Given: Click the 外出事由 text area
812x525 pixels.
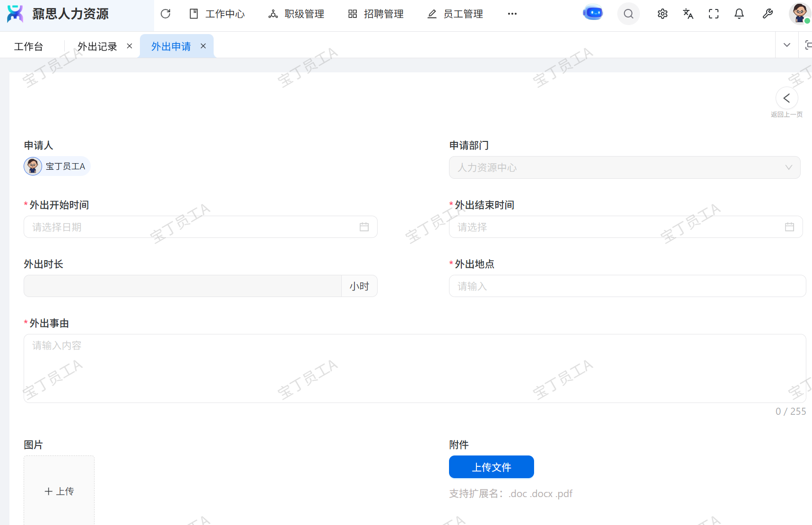Looking at the screenshot, I should point(415,368).
